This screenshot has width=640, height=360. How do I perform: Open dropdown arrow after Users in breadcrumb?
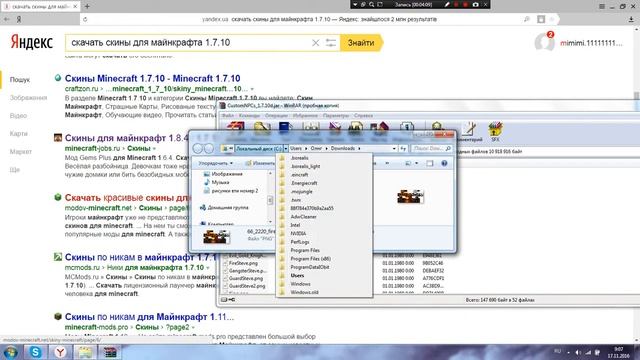306,149
